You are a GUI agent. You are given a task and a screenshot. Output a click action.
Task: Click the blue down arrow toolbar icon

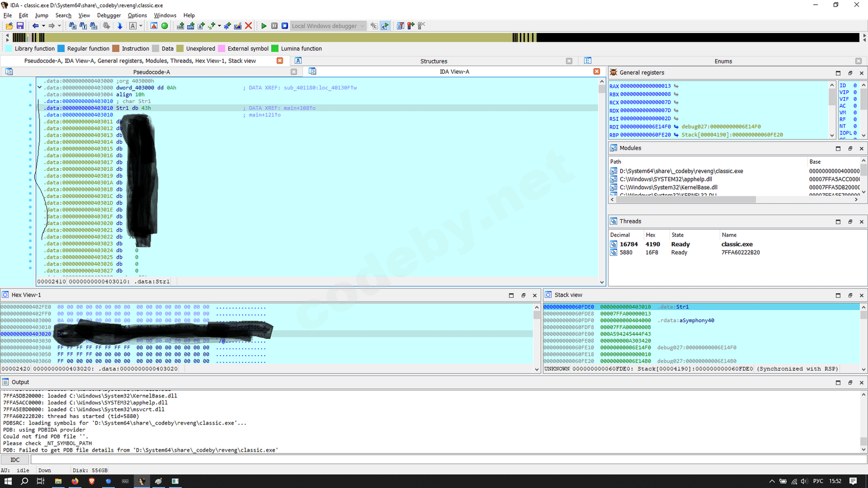pos(120,26)
